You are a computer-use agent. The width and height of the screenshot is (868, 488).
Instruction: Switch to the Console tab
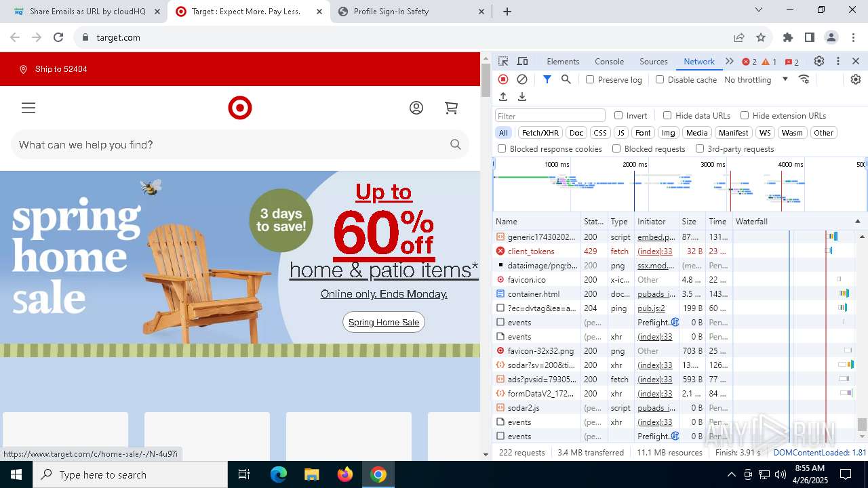[609, 61]
